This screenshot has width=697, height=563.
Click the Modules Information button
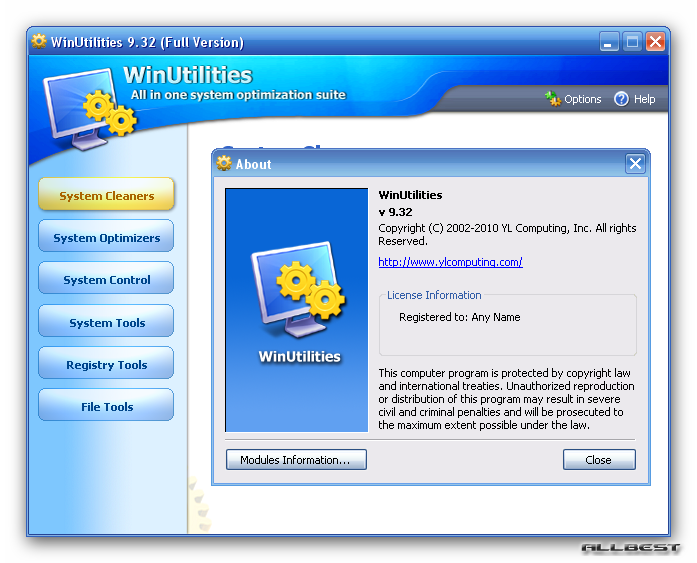[x=296, y=459]
